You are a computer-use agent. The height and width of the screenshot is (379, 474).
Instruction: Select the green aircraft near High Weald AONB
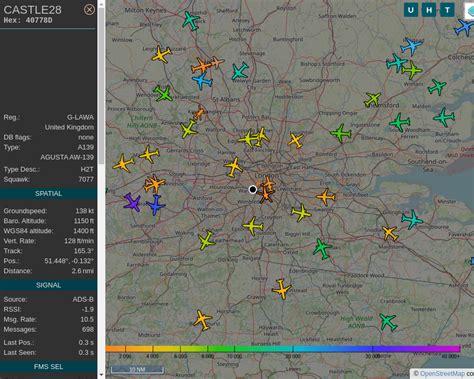point(388,322)
